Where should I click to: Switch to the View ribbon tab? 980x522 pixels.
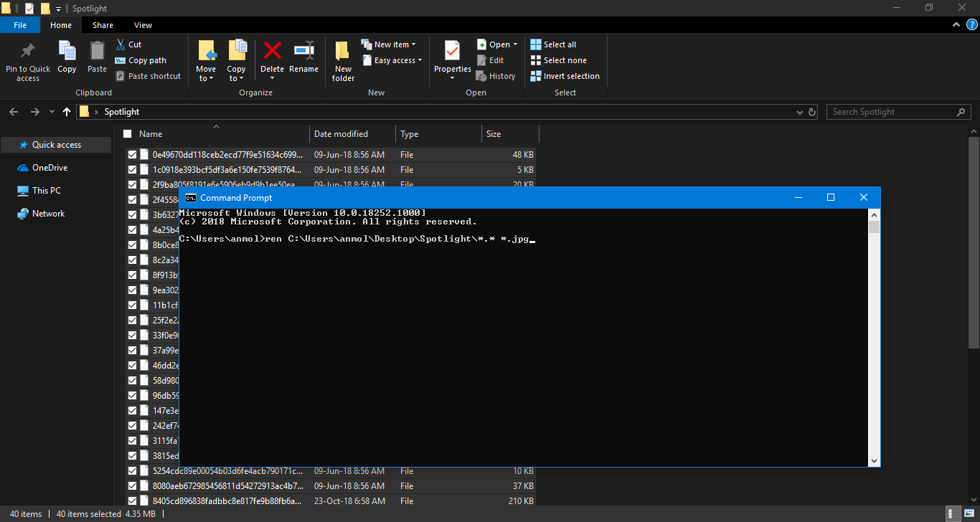(143, 25)
